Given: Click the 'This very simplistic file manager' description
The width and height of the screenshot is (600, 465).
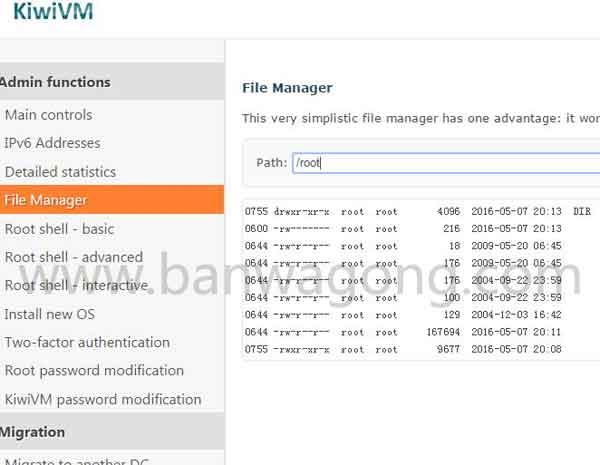Looking at the screenshot, I should click(x=421, y=118).
